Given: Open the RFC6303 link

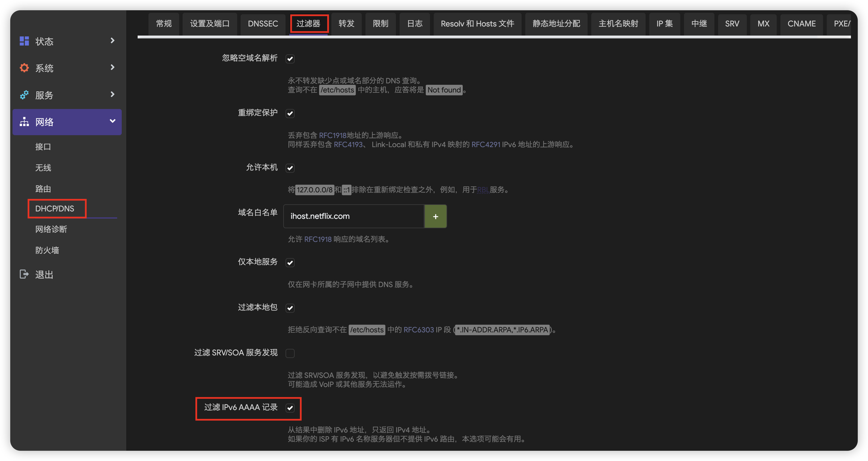Looking at the screenshot, I should point(419,330).
